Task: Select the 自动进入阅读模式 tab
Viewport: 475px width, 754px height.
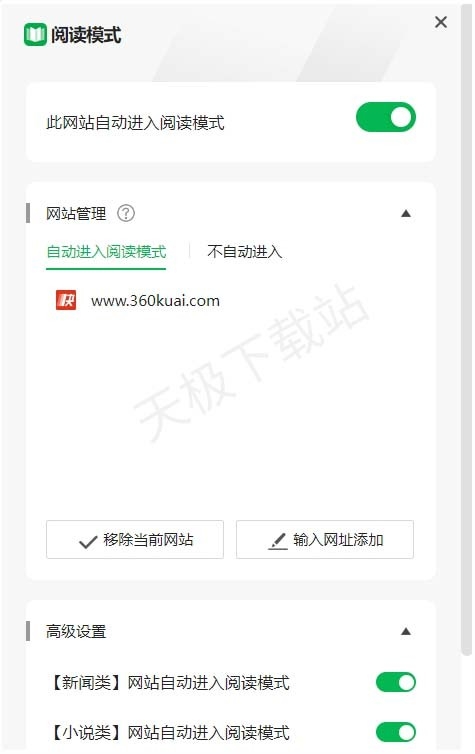Action: tap(106, 251)
